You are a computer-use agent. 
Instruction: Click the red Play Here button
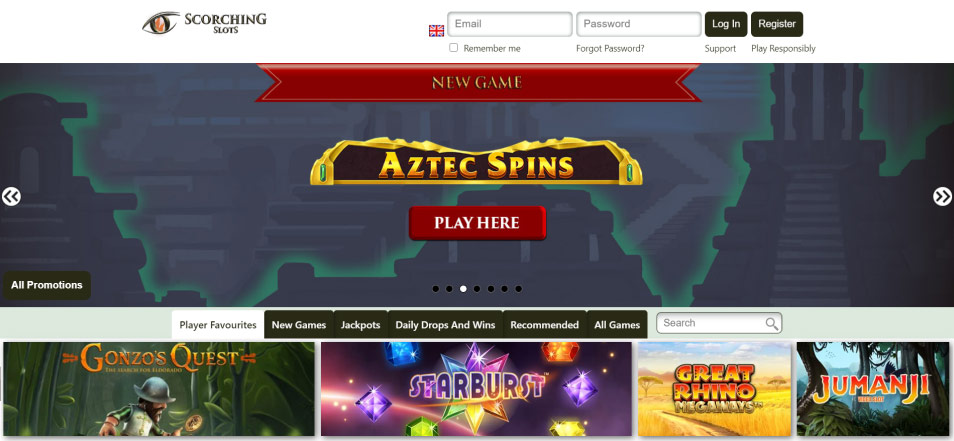tap(478, 223)
